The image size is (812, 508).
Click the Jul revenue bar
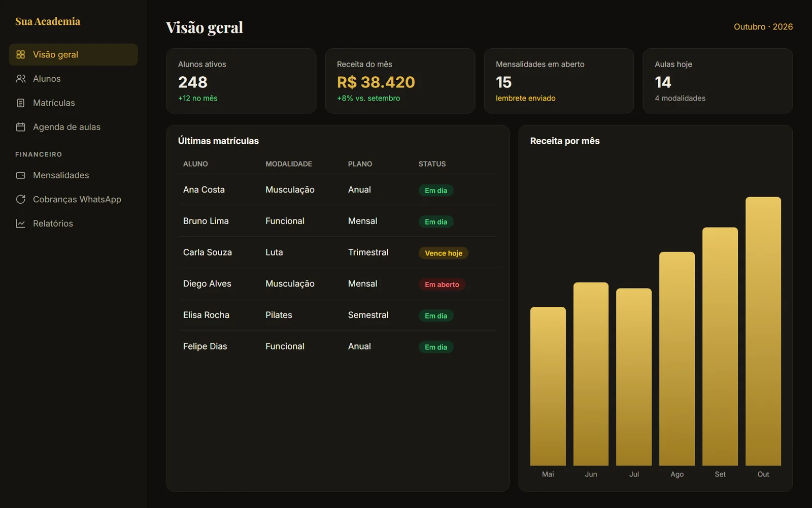coord(634,377)
